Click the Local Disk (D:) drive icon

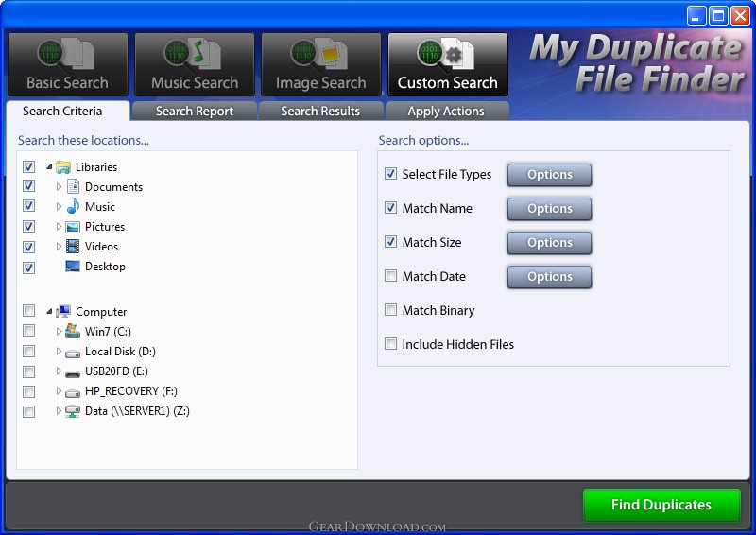coord(73,354)
